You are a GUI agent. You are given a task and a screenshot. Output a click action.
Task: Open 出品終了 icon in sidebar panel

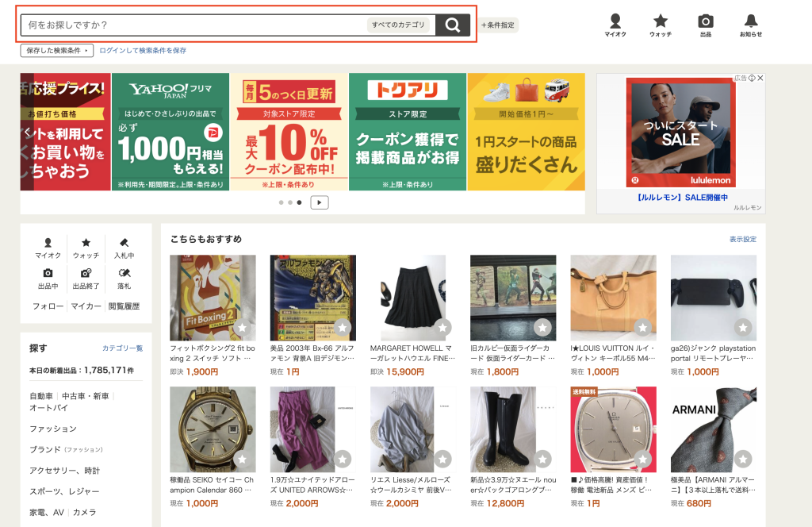[x=86, y=279]
